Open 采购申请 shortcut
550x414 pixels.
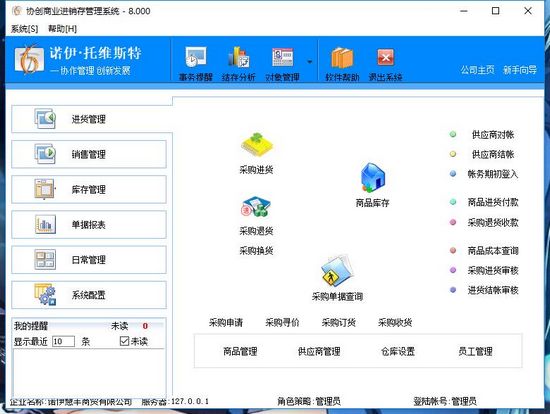click(x=226, y=322)
